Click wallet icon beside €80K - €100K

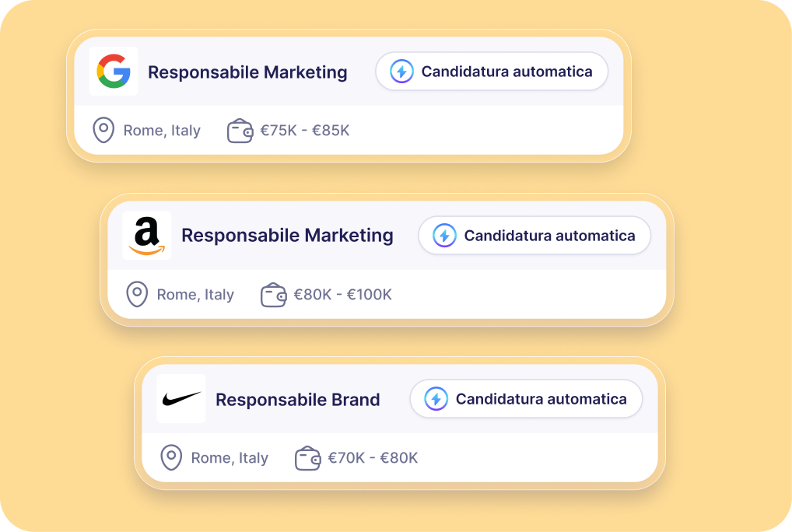(274, 295)
